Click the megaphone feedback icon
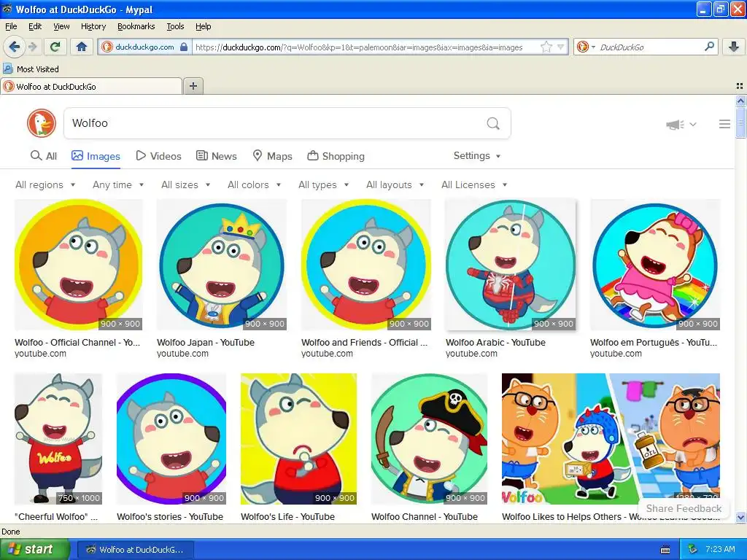The height and width of the screenshot is (560, 747). click(675, 124)
